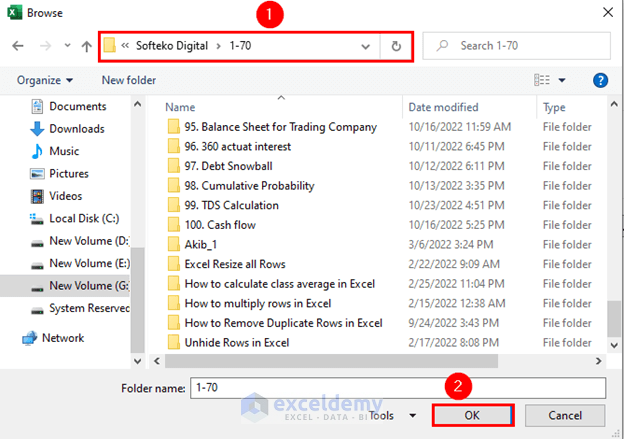Go up one folder level
The width and height of the screenshot is (624, 439).
click(86, 46)
